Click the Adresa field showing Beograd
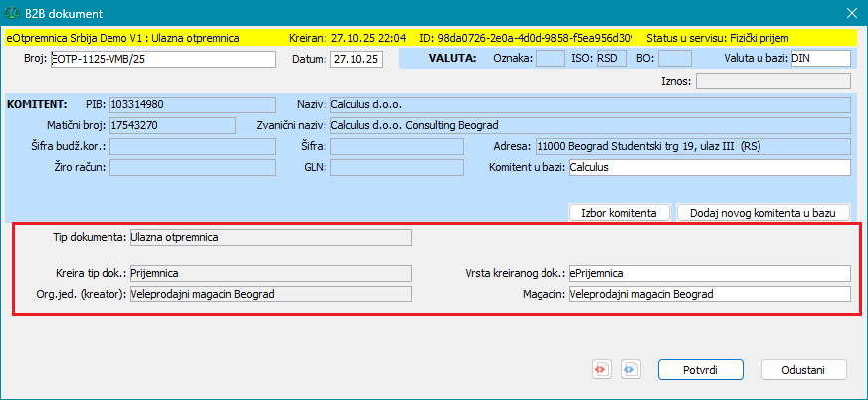Image resolution: width=868 pixels, height=400 pixels. pyautogui.click(x=692, y=146)
